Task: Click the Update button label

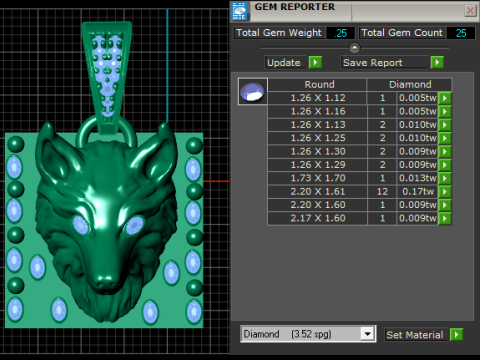Action: point(284,62)
